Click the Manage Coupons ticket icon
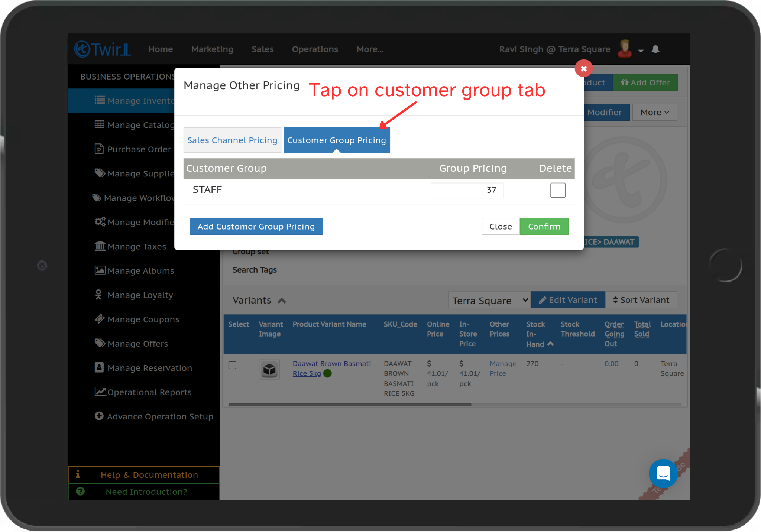 [x=100, y=319]
